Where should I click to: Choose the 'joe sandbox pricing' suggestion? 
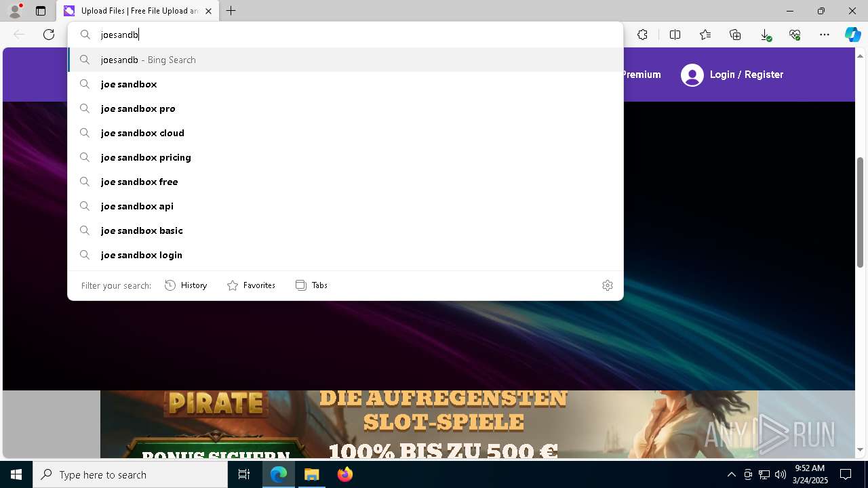point(346,157)
